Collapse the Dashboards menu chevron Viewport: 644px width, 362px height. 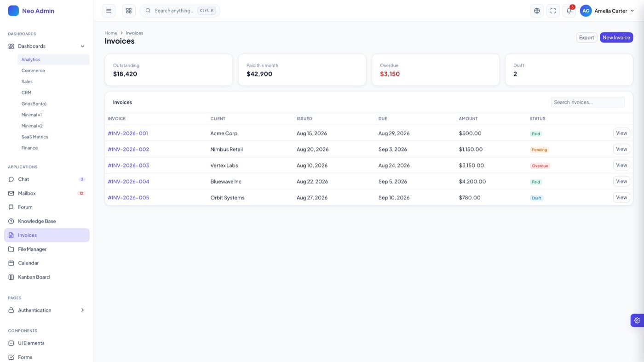(x=83, y=46)
